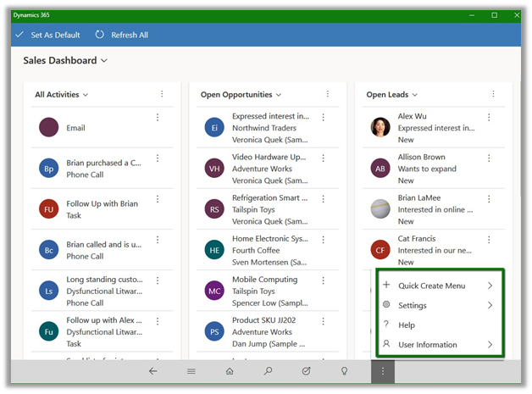Expand the Sales Dashboard selector dropdown
Image resolution: width=532 pixels, height=394 pixels.
[x=104, y=61]
